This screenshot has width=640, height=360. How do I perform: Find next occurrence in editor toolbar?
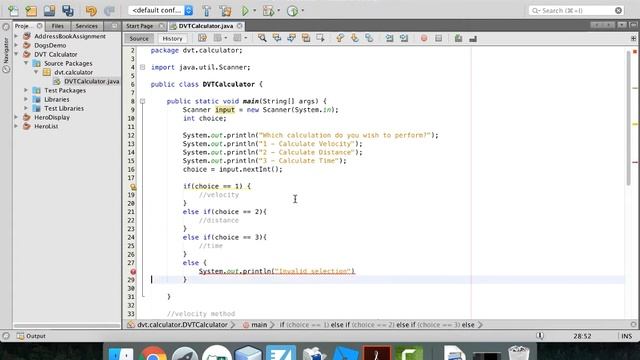(291, 38)
